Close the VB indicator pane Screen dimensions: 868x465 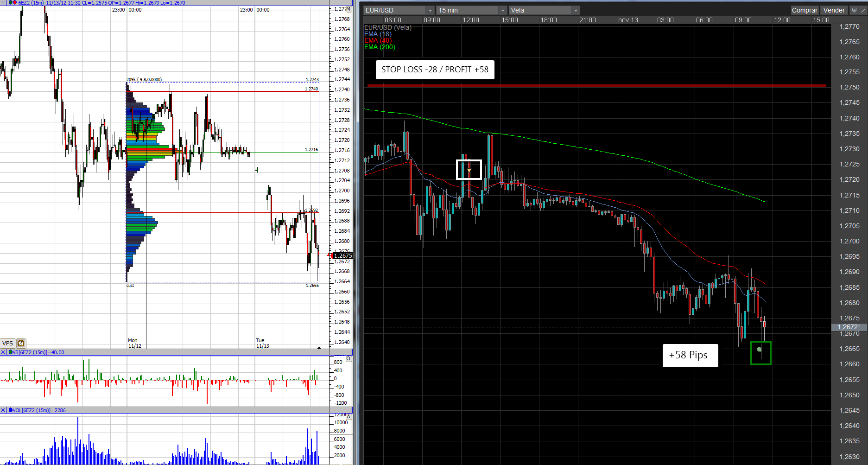(3, 352)
